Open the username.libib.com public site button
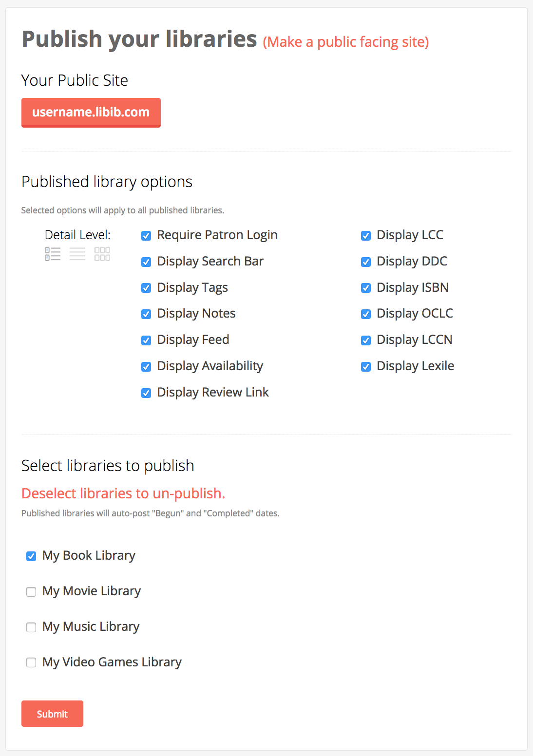533x756 pixels. pos(91,113)
